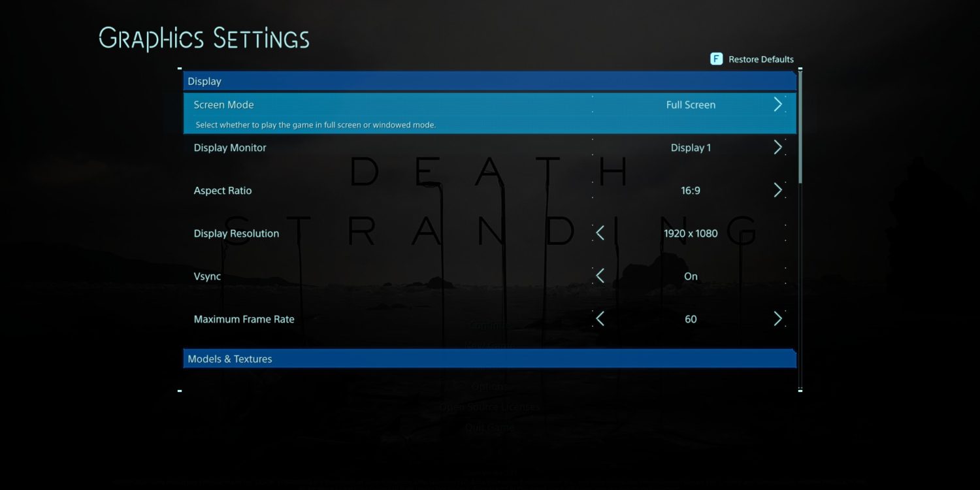Click the settings list scrollbar thumb
This screenshot has width=980, height=490.
(800, 126)
